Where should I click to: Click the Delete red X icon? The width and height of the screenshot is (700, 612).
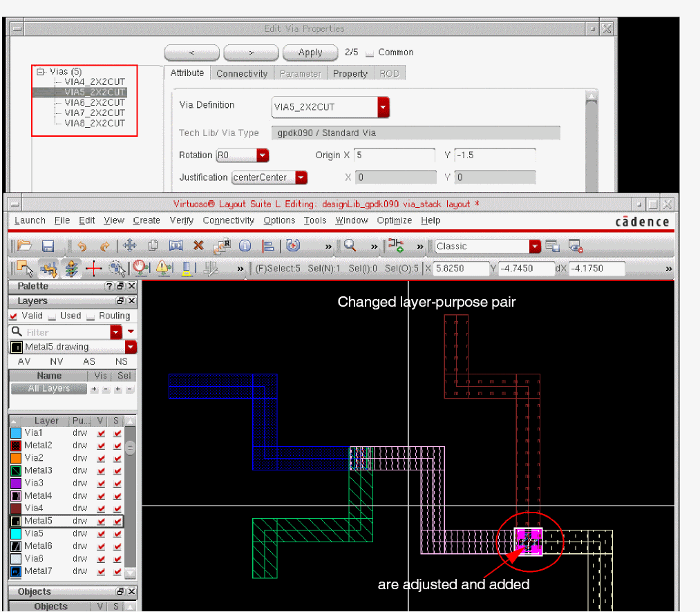click(x=198, y=245)
